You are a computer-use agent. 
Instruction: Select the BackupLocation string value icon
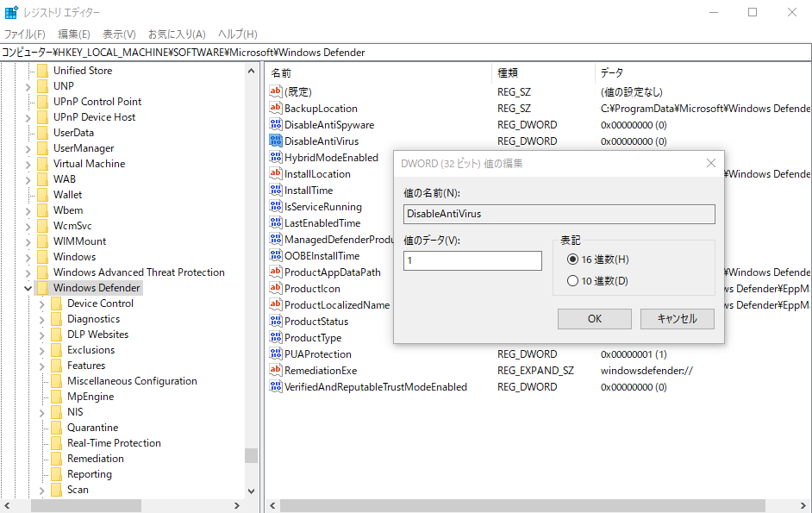tap(276, 109)
